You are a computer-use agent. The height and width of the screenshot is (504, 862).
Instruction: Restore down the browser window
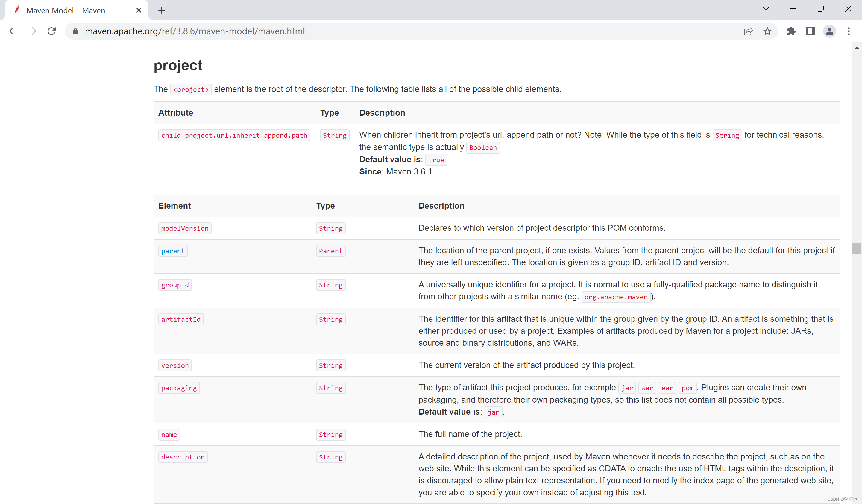(x=821, y=9)
